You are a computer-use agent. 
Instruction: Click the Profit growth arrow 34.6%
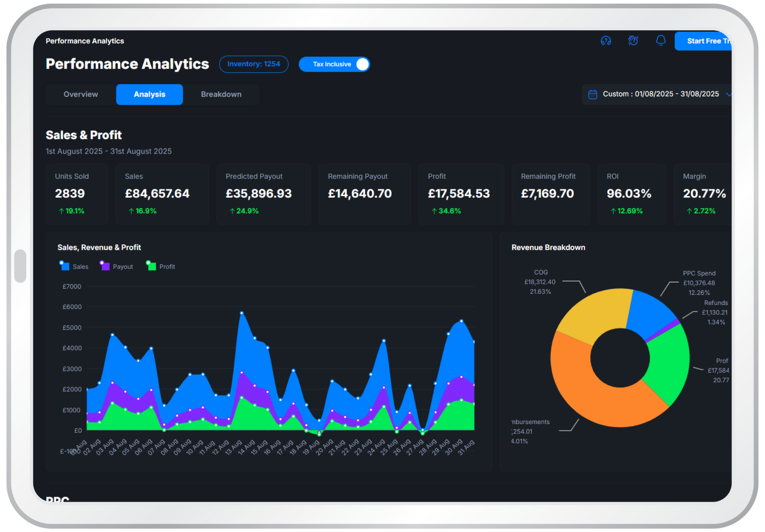click(434, 211)
